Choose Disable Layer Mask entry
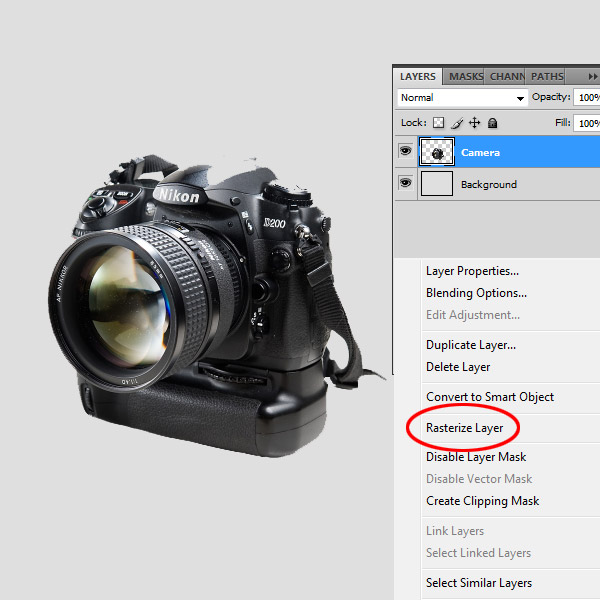600x600 pixels. [x=476, y=457]
